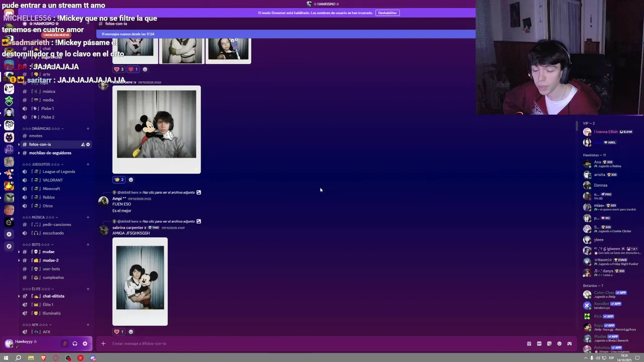Open File Explorer from taskbar

pos(31,358)
